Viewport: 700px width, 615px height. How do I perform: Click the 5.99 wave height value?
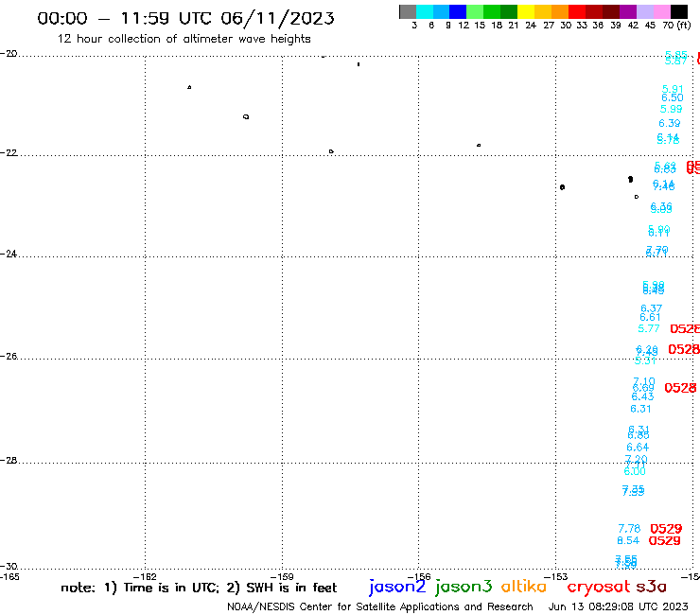pos(671,109)
